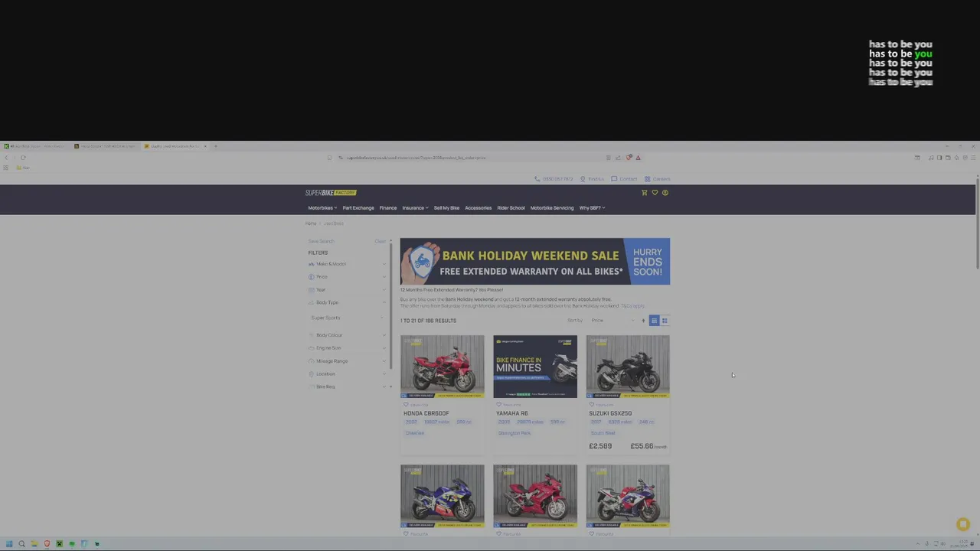The height and width of the screenshot is (551, 980).
Task: Reload the page in browser toolbar
Action: point(23,158)
